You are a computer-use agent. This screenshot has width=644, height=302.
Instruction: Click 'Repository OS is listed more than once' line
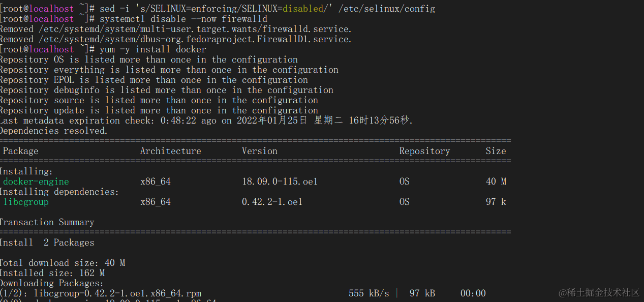click(x=149, y=59)
